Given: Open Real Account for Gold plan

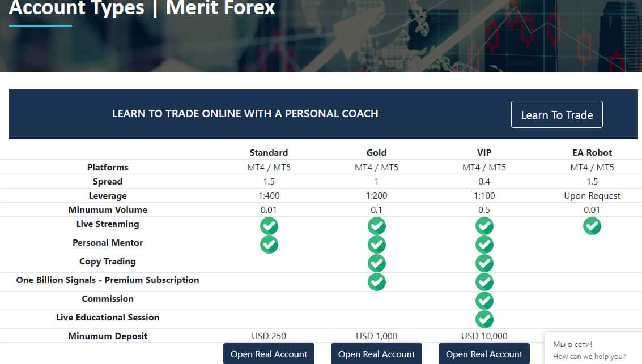Looking at the screenshot, I should point(376,354).
